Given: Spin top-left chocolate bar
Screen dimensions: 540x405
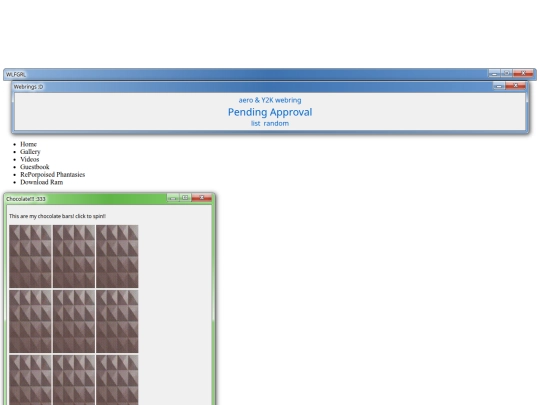Looking at the screenshot, I should [x=30, y=256].
